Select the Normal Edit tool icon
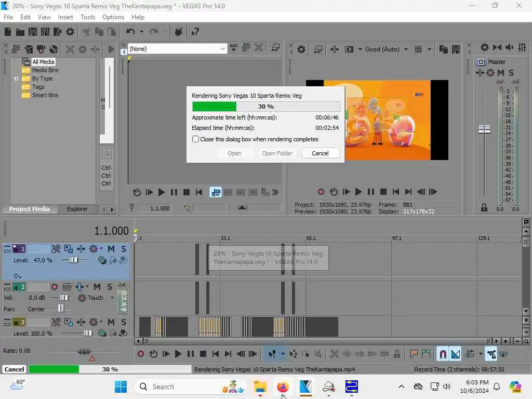The image size is (532, 399). click(272, 354)
